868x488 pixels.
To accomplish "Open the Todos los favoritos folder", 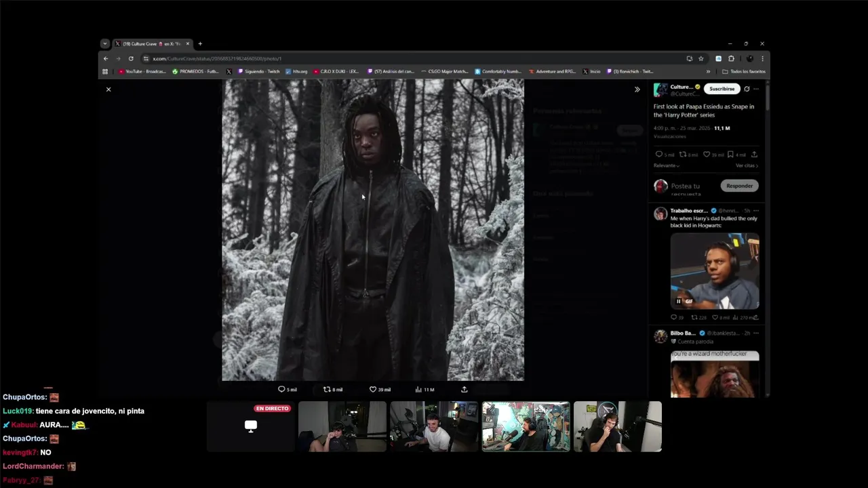I will 744,71.
